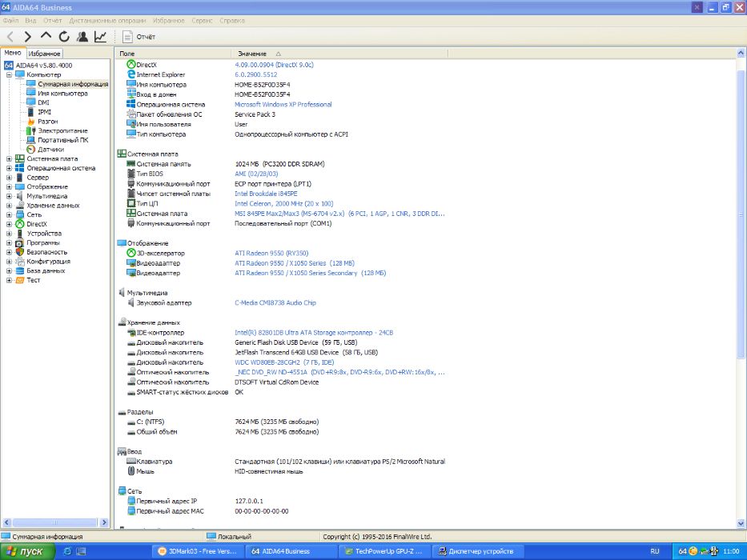Select Суммарная информация in tree
The height and width of the screenshot is (560, 747).
[73, 84]
